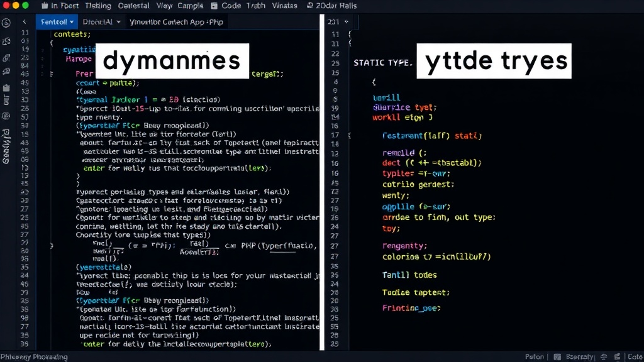Expand the dropdown arrow on 'Fentcoil' tab
This screenshot has height=362, width=644.
click(x=72, y=22)
